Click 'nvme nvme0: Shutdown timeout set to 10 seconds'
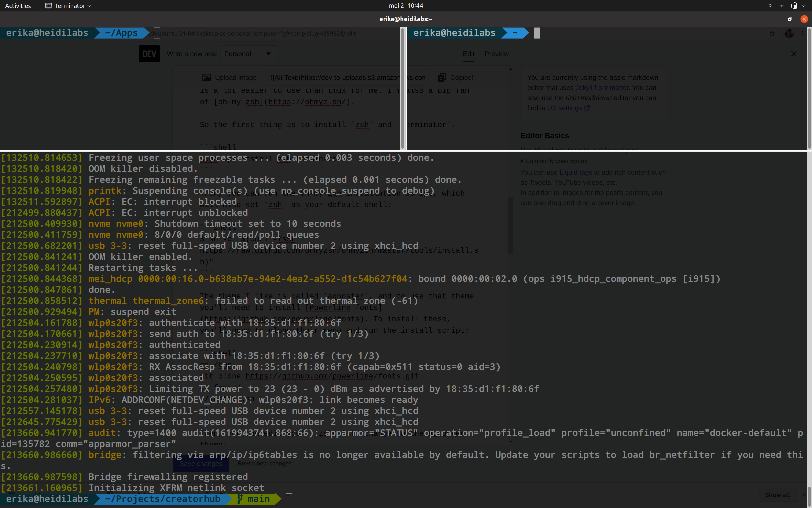Viewport: 812px width, 508px height. [x=215, y=224]
